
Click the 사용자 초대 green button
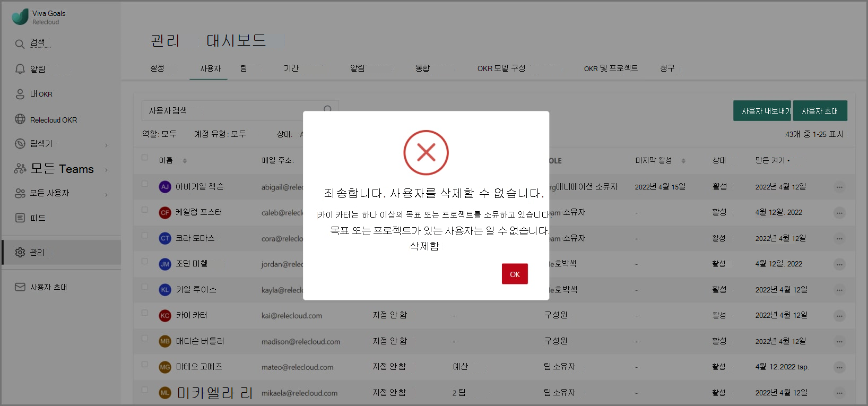tap(820, 111)
